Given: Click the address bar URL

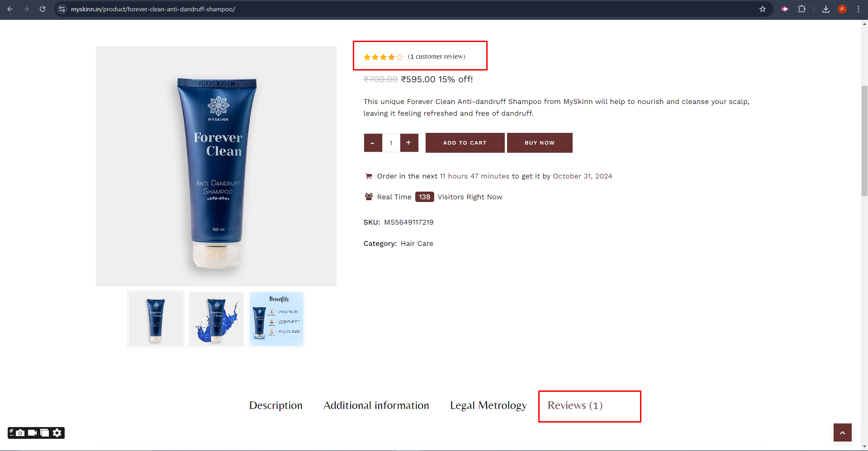Looking at the screenshot, I should coord(153,9).
